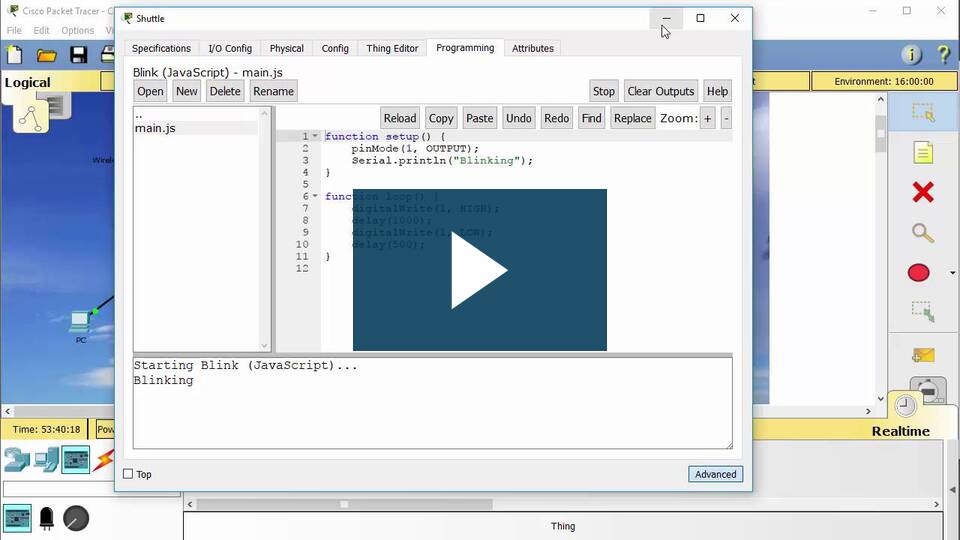
Task: Click the New button
Action: click(x=187, y=91)
